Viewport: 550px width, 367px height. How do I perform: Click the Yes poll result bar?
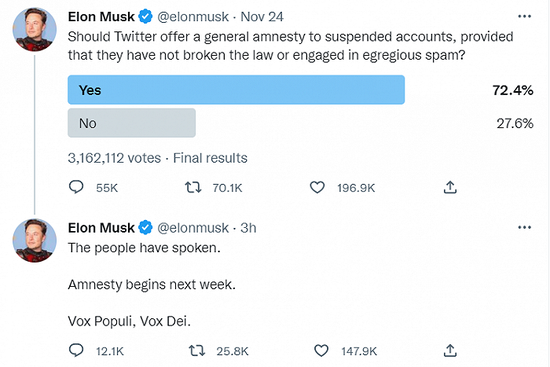236,90
